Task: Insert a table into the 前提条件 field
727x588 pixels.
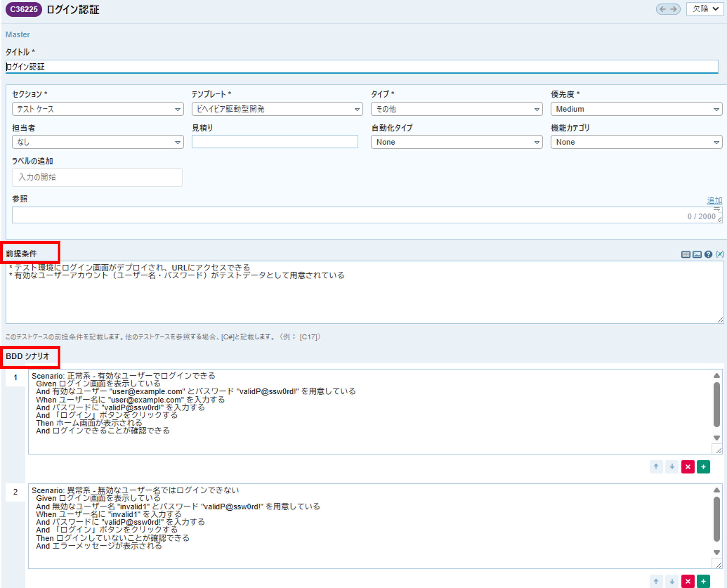Action: pyautogui.click(x=685, y=254)
